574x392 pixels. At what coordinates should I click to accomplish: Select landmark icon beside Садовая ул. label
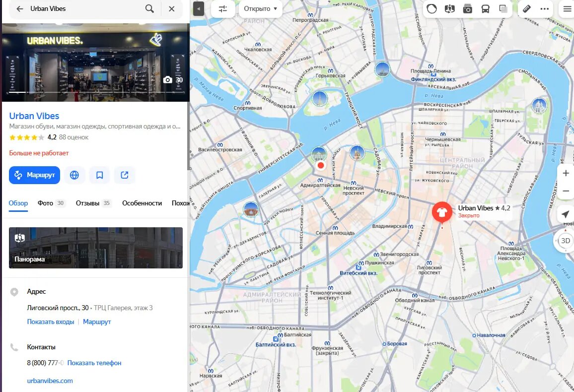click(357, 153)
